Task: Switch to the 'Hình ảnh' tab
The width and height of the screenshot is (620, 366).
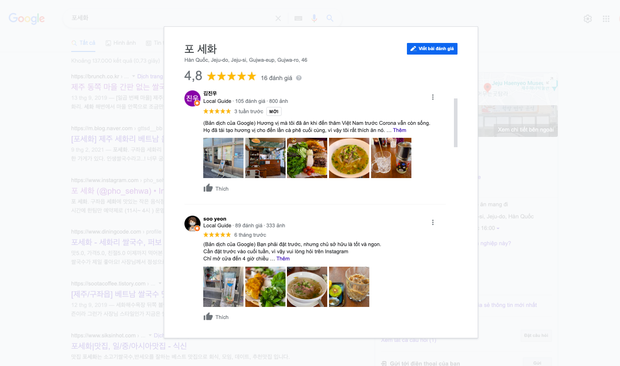Action: pyautogui.click(x=121, y=43)
